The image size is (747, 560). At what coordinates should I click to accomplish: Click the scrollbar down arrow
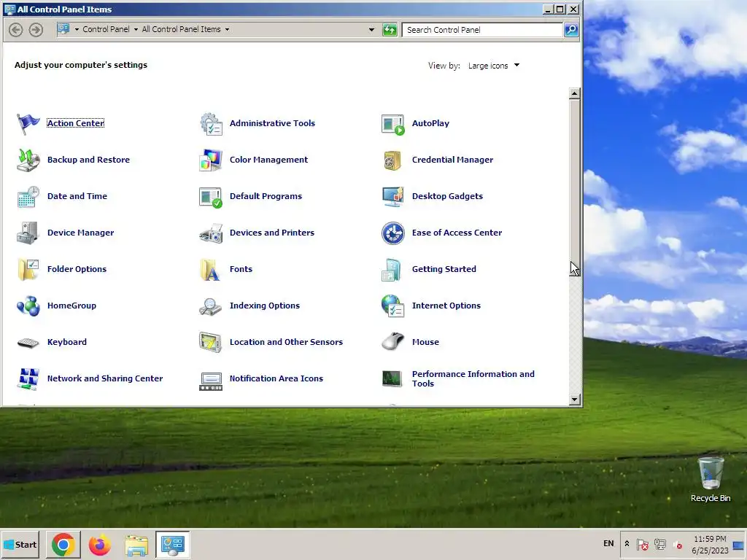pos(575,400)
